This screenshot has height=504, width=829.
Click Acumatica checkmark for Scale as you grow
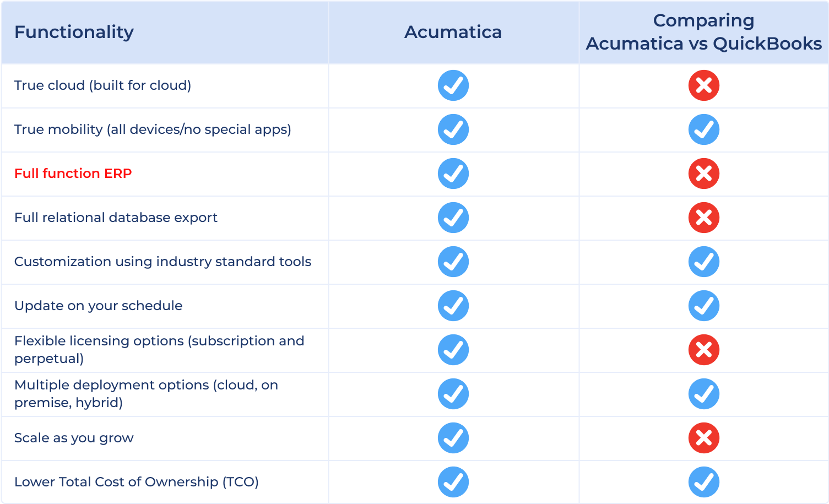pos(453,438)
